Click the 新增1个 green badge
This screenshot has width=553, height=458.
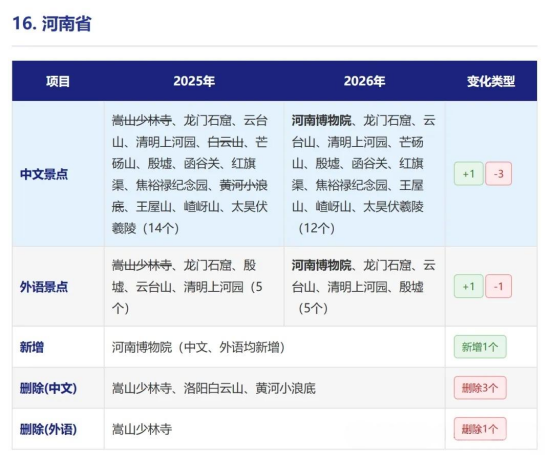tap(480, 347)
